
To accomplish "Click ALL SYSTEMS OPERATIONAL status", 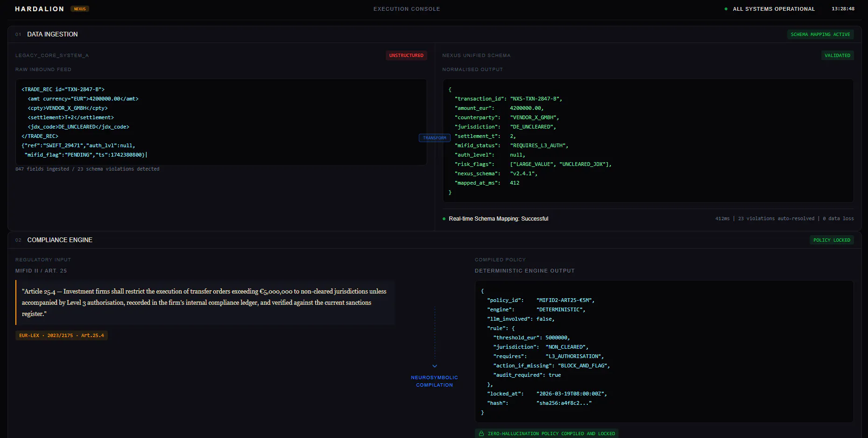I will [774, 9].
